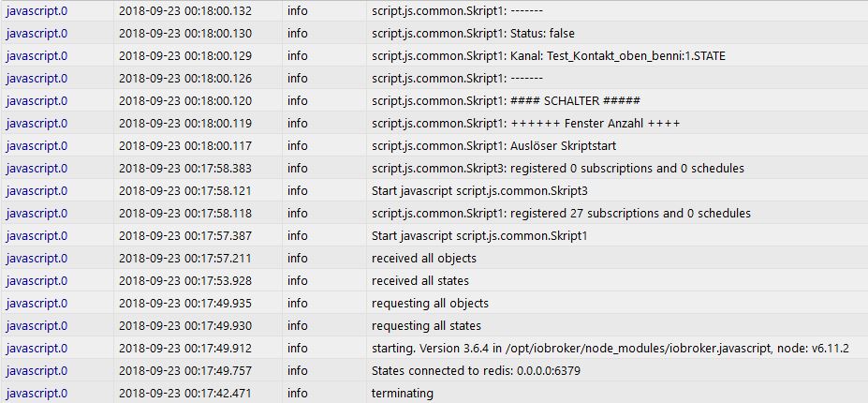Select the 'received all states' message
The height and width of the screenshot is (403, 868).
pos(420,280)
